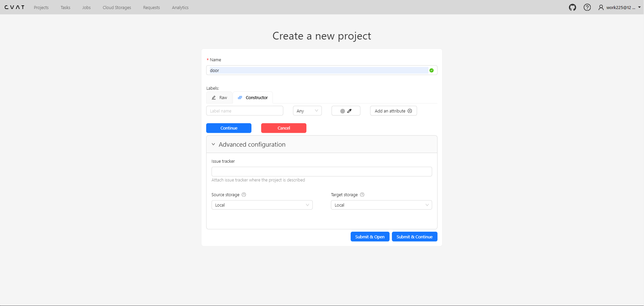Open Cloud Storages page
This screenshot has height=306, width=644.
pyautogui.click(x=117, y=7)
